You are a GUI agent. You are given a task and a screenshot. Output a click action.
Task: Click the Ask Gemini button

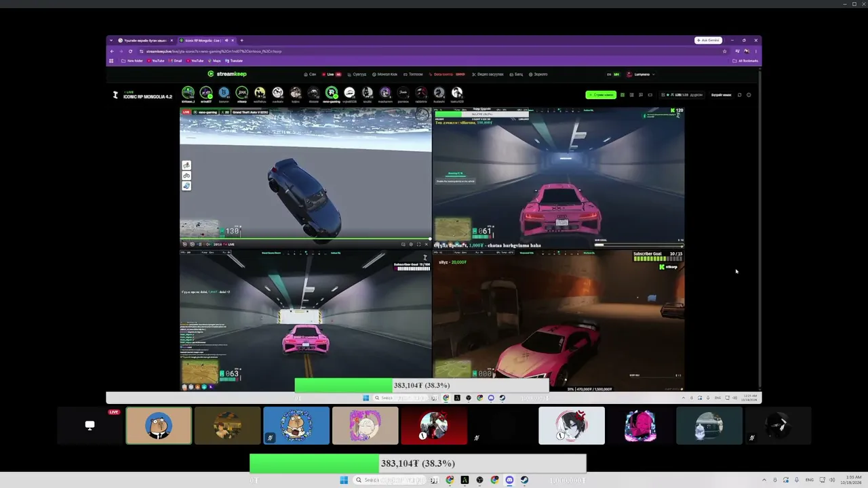point(708,40)
